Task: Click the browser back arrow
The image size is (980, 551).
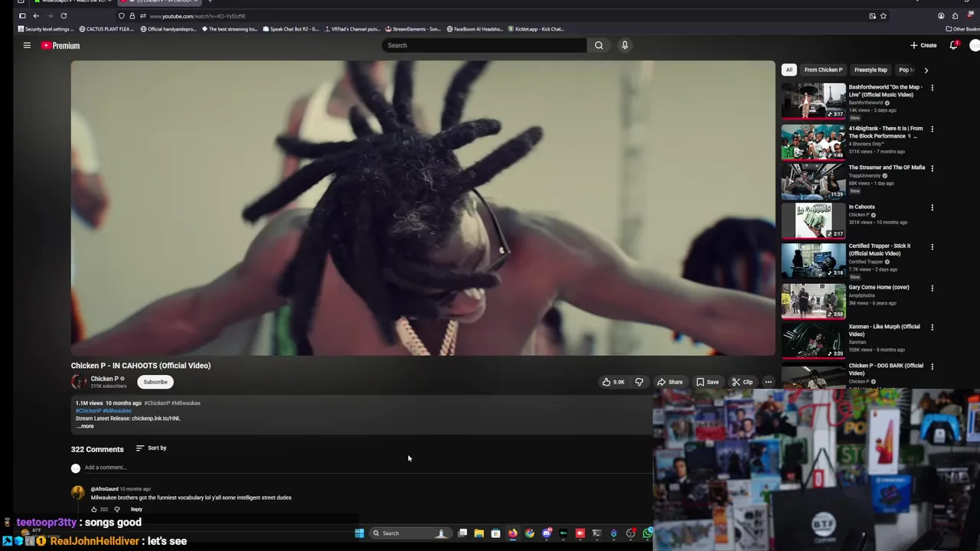Action: pos(36,16)
